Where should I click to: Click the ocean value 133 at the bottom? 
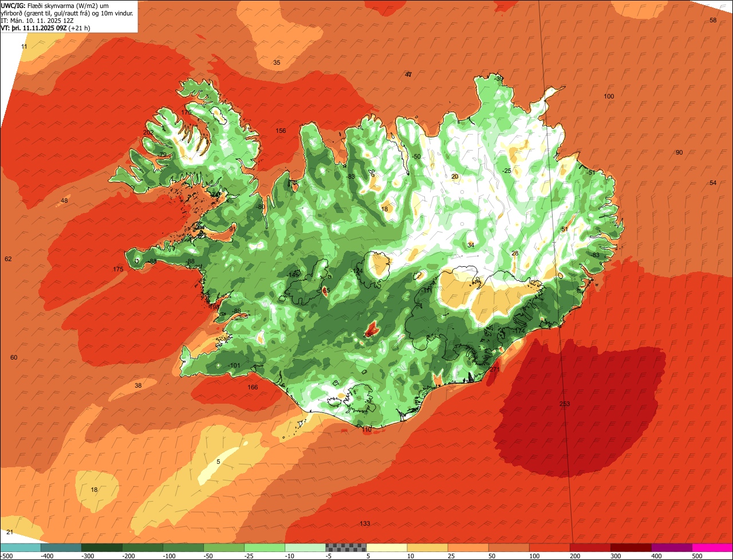click(365, 524)
